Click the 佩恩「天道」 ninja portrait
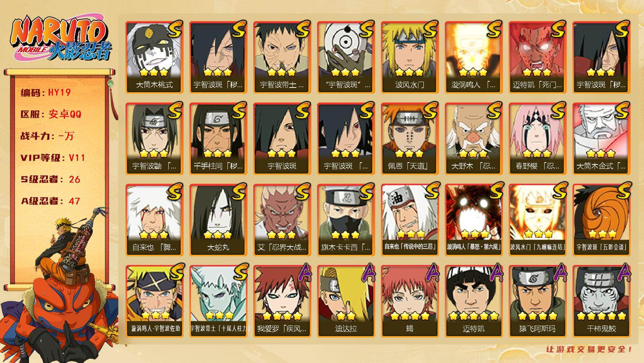 click(410, 139)
